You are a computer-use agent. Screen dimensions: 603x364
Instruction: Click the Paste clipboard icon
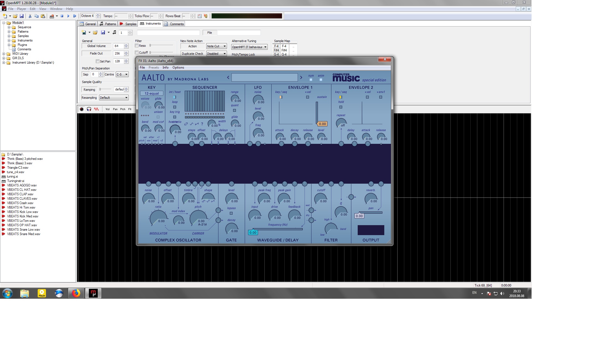click(43, 16)
